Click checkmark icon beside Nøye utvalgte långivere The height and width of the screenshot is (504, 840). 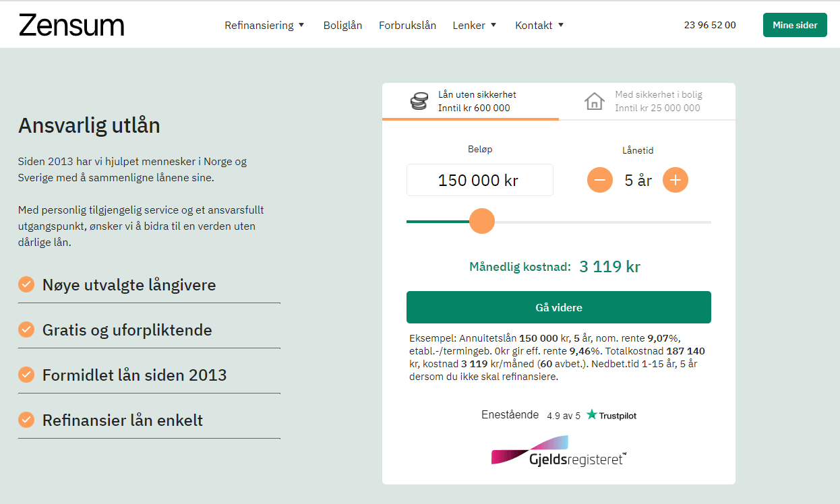26,284
